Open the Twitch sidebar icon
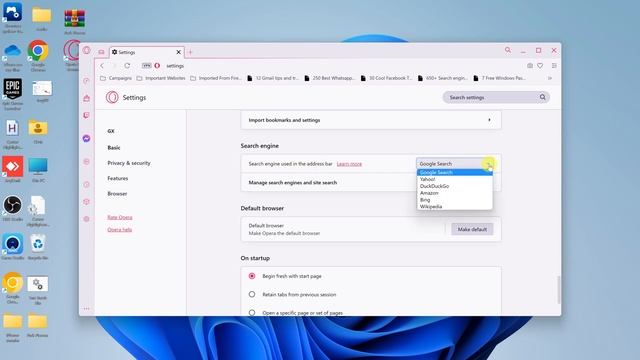 (x=86, y=116)
